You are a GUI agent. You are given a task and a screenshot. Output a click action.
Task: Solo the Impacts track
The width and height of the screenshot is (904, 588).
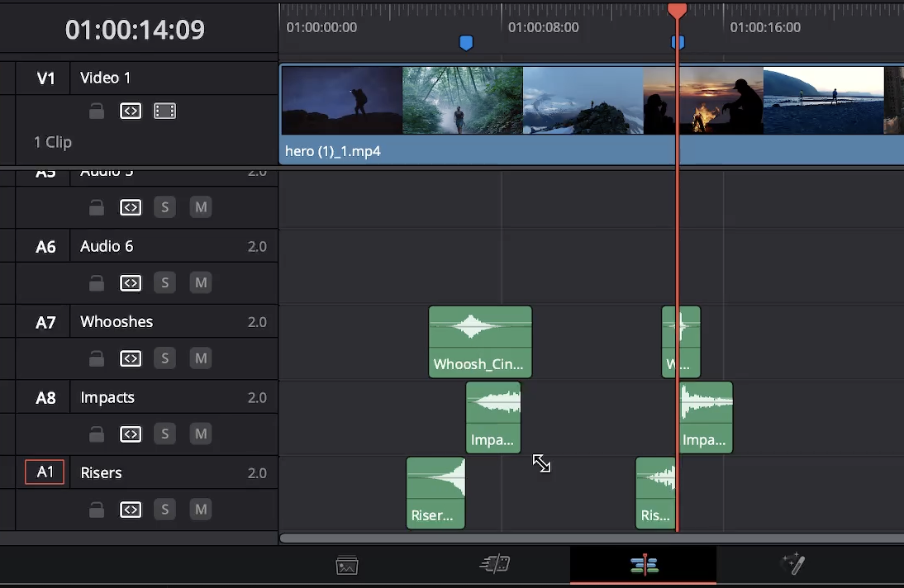(165, 434)
